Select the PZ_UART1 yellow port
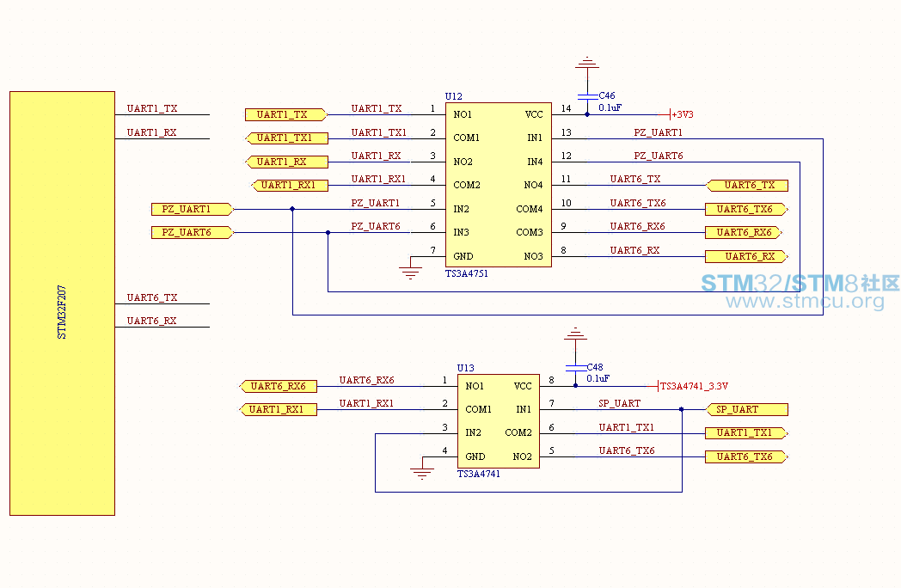 coord(192,209)
